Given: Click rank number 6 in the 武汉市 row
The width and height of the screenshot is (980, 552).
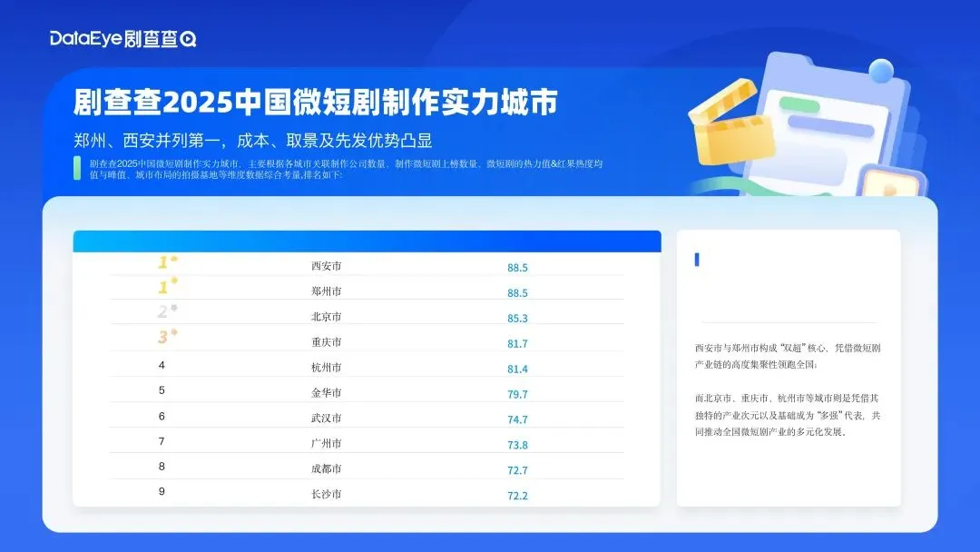Looking at the screenshot, I should 162,417.
